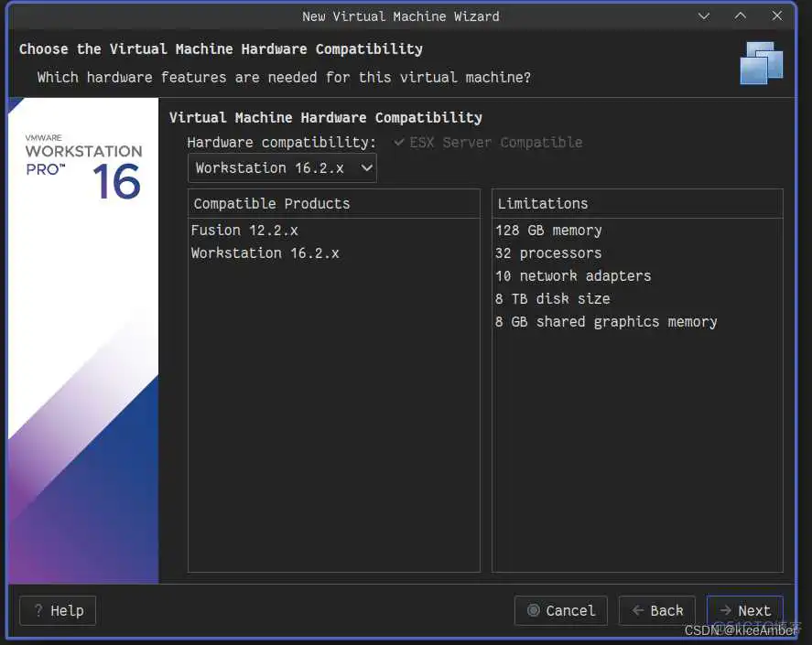
Task: Open Help for the wizard
Action: click(57, 610)
